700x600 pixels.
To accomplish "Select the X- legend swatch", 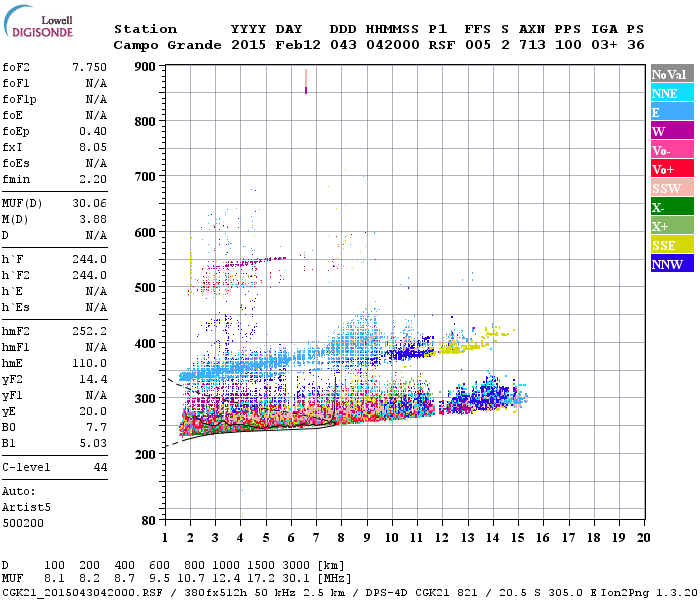I will 672,207.
